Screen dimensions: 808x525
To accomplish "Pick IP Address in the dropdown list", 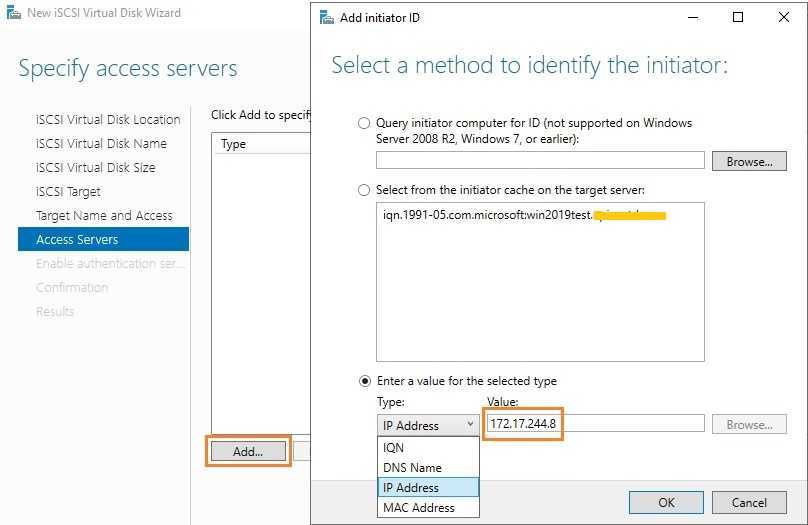I will point(411,487).
